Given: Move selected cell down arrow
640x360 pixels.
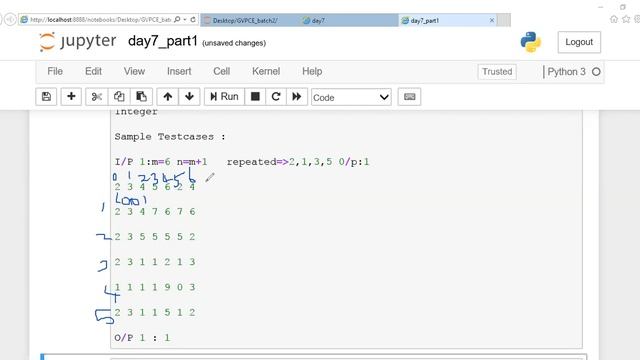Looking at the screenshot, I should pos(189,97).
